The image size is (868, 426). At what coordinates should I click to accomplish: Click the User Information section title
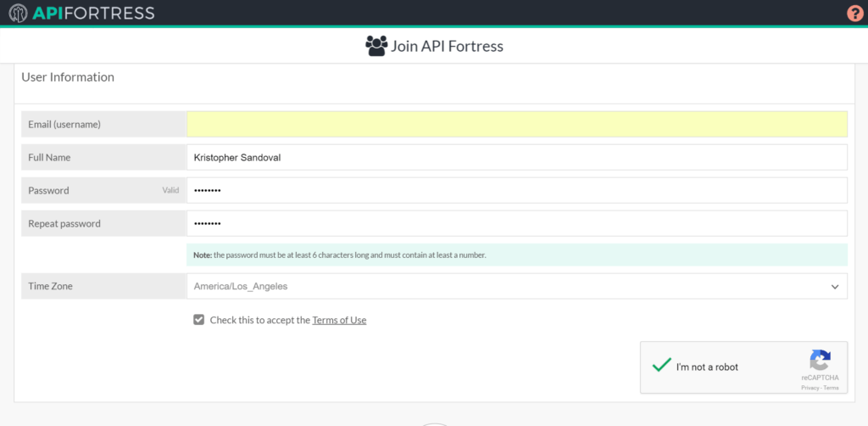click(68, 77)
